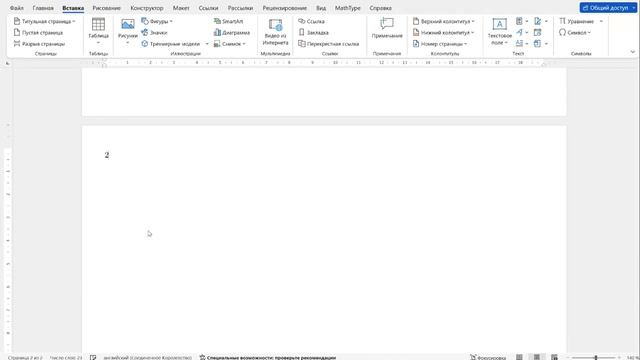Open the Рассылки tab
Viewport: 640px width, 360px height.
tap(240, 8)
